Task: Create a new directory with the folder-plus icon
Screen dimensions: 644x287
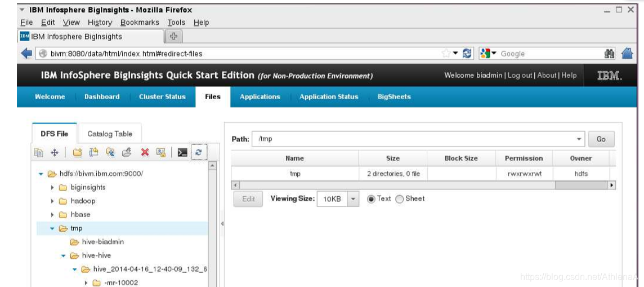Action: 77,153
